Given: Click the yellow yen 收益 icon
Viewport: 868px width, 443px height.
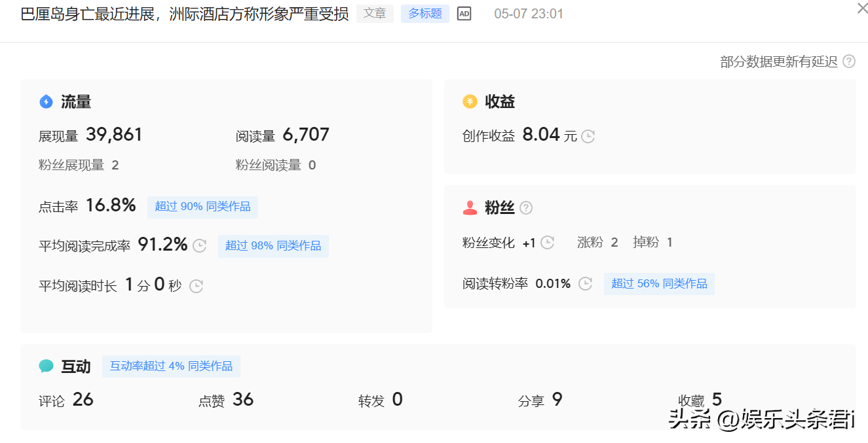Looking at the screenshot, I should [470, 101].
